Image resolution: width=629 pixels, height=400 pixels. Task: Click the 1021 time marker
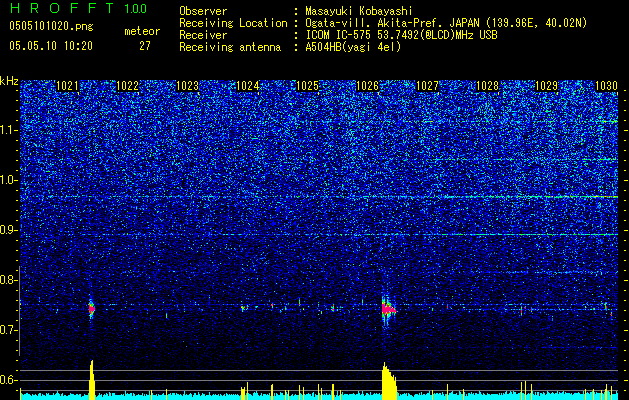pos(67,86)
